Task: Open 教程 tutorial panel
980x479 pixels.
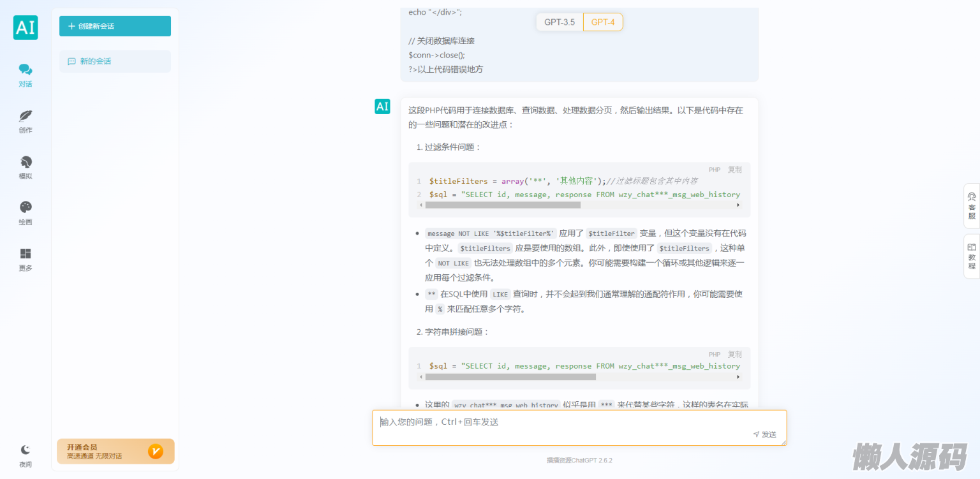Action: pos(972,256)
